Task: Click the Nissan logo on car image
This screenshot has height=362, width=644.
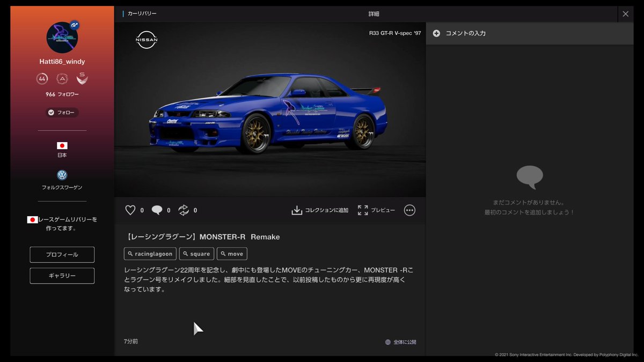Action: coord(147,40)
